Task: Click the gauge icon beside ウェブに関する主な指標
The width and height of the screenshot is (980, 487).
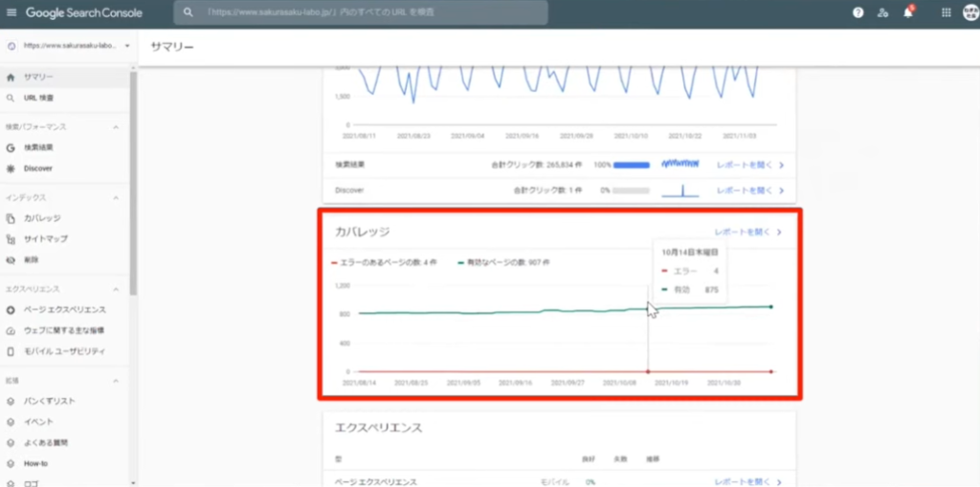Action: (x=11, y=331)
